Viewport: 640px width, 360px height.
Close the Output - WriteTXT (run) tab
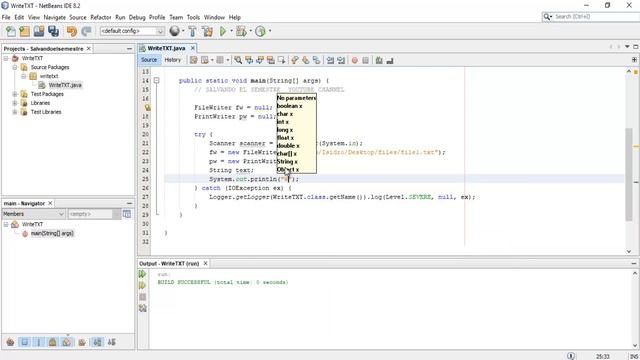pyautogui.click(x=205, y=264)
